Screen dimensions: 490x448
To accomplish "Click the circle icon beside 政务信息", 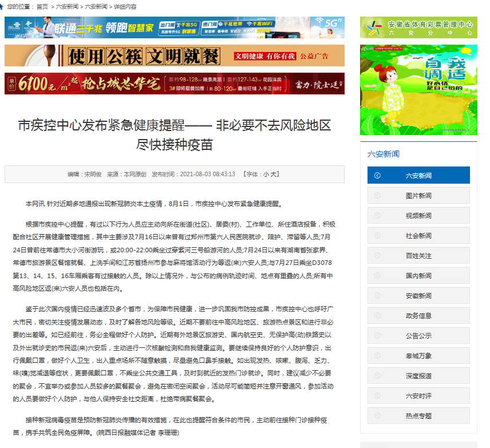I will tap(376, 316).
